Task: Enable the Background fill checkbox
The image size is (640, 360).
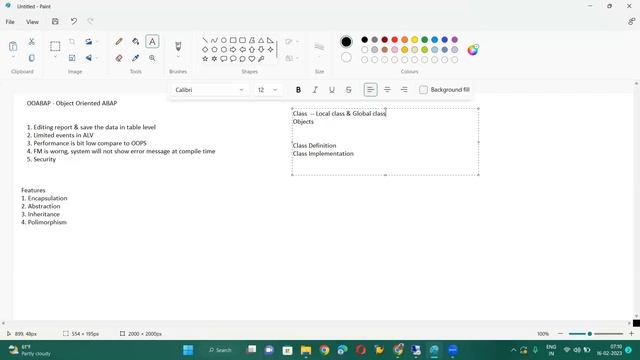Action: [x=423, y=90]
